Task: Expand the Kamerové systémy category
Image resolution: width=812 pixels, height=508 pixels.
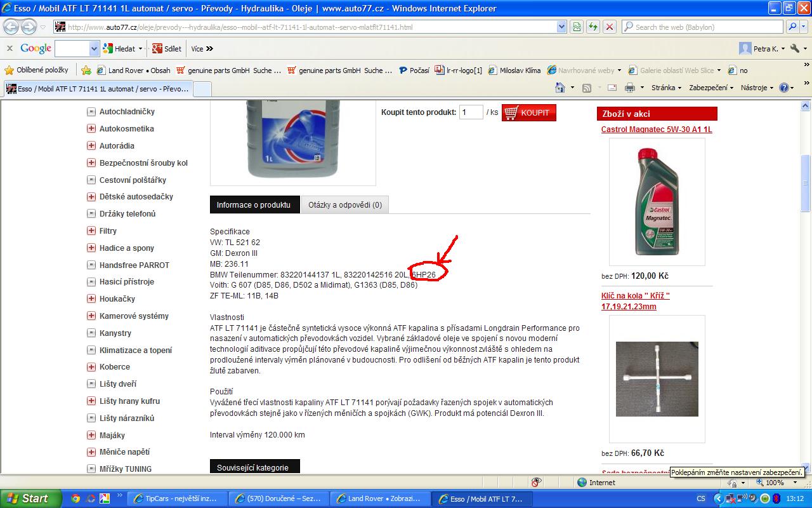Action: 91,316
